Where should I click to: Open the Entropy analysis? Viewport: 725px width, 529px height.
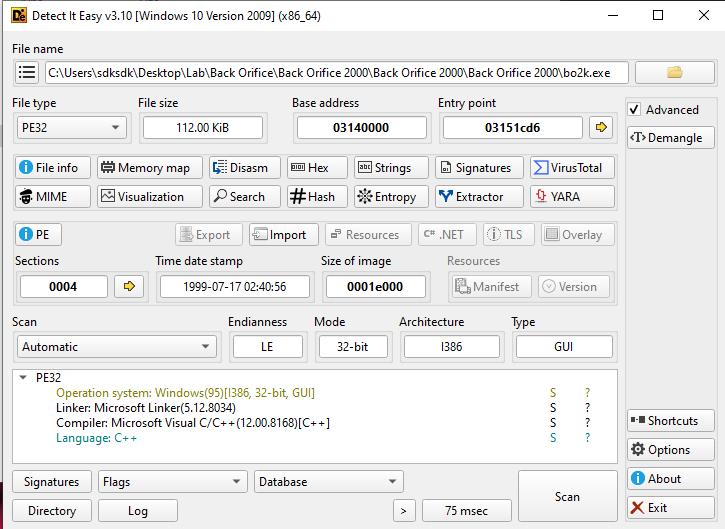(391, 197)
